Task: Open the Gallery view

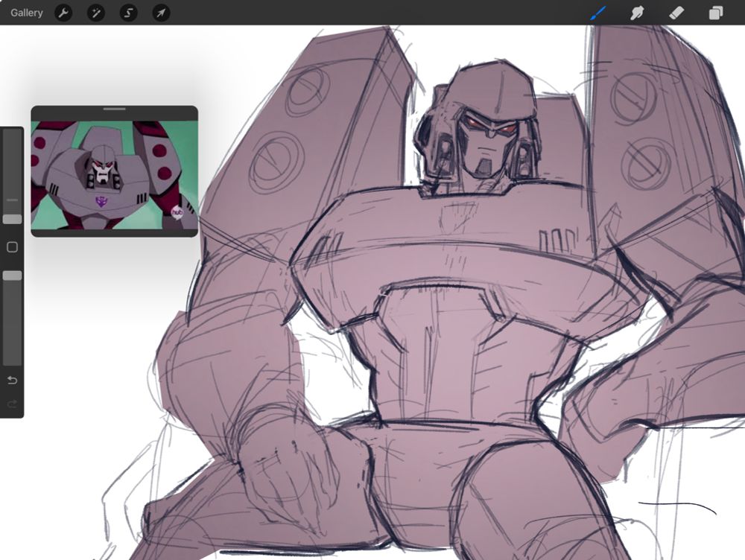Action: (x=27, y=13)
